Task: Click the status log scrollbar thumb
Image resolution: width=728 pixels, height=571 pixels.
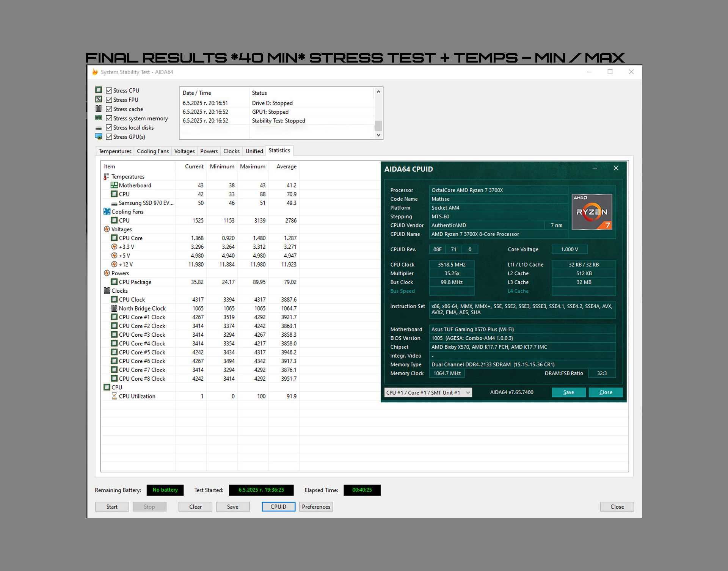Action: tap(378, 125)
